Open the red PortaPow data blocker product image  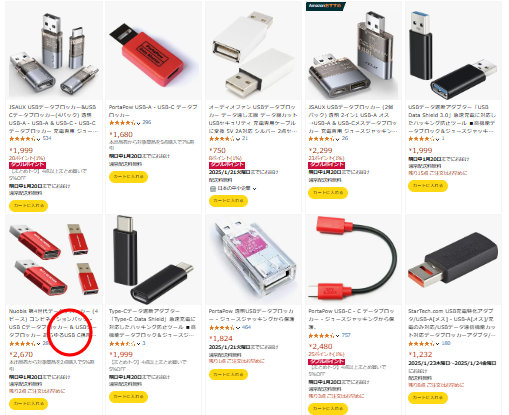[153, 51]
